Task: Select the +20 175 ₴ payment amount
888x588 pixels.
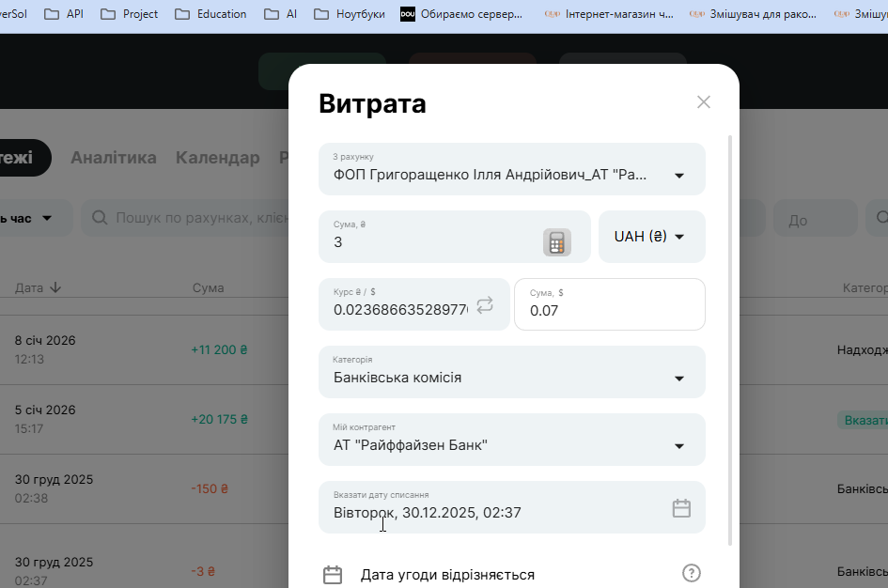Action: [x=219, y=419]
